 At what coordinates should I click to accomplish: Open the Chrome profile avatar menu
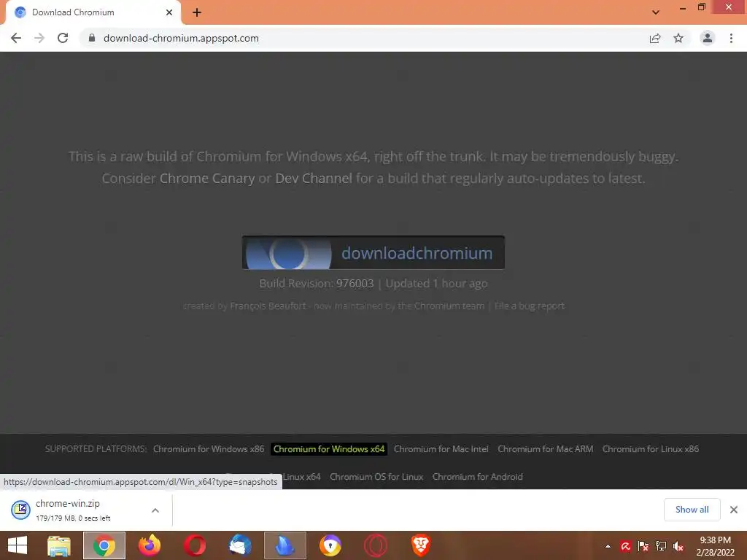[708, 38]
